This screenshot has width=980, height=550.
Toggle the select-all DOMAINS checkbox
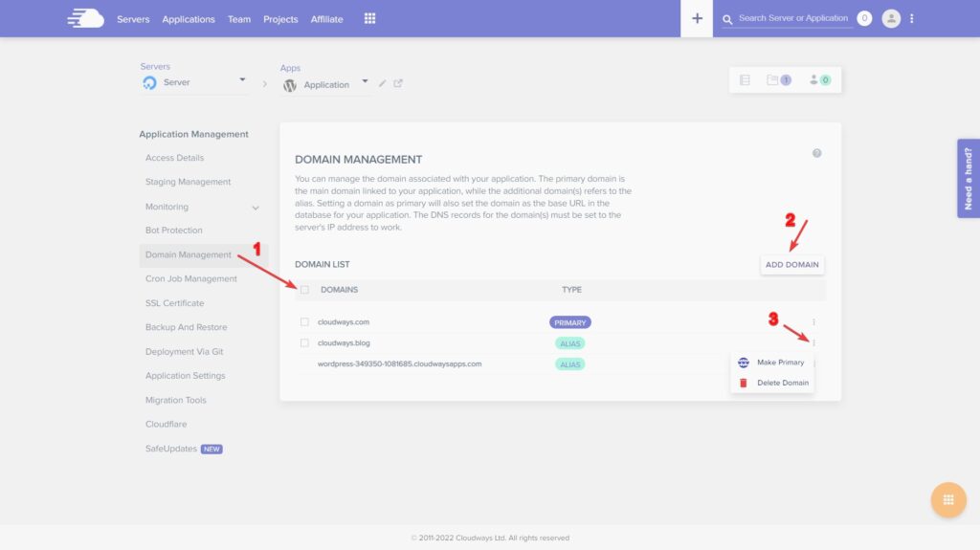point(304,290)
